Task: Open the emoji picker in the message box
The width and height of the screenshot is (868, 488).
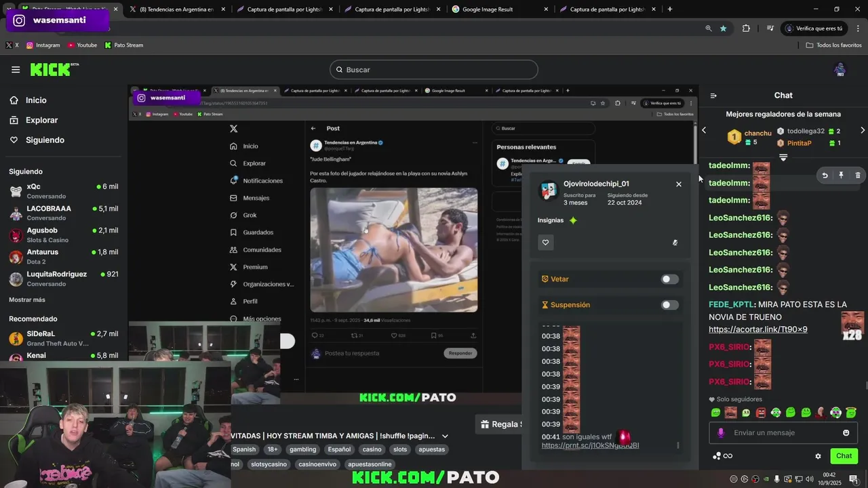Action: point(846,433)
